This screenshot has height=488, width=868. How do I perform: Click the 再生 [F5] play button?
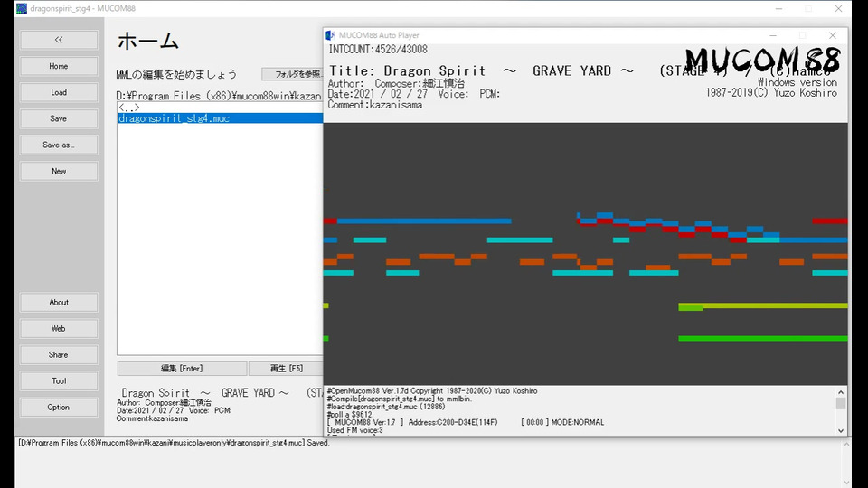[286, 369]
